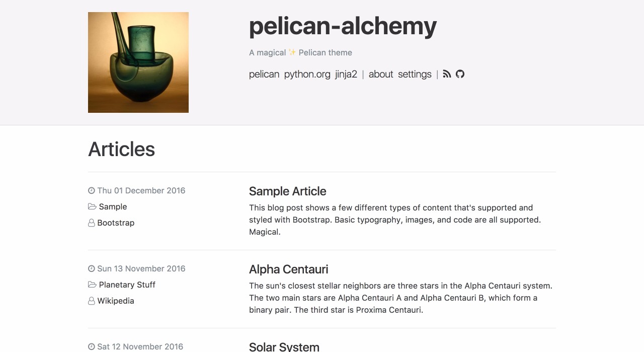This screenshot has height=352, width=644.
Task: Click the user icon beside Bootstrap author
Action: coord(92,223)
